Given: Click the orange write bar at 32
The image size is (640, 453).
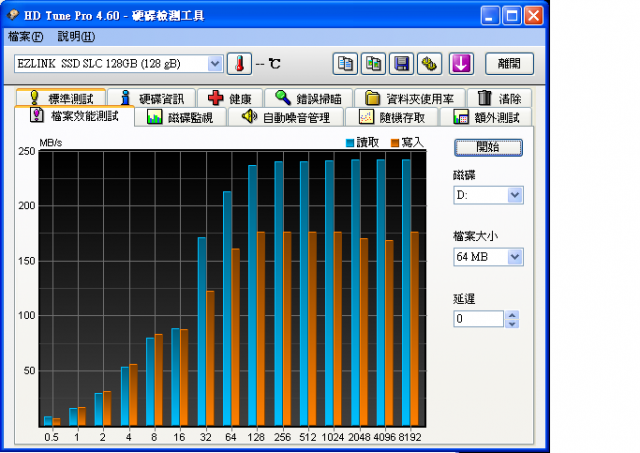Looking at the screenshot, I should tap(210, 359).
